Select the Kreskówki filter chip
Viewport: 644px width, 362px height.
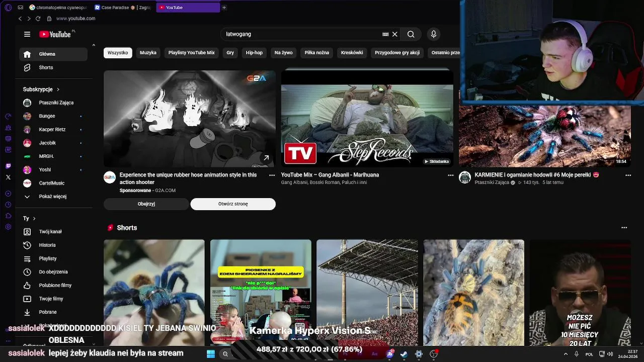(352, 53)
